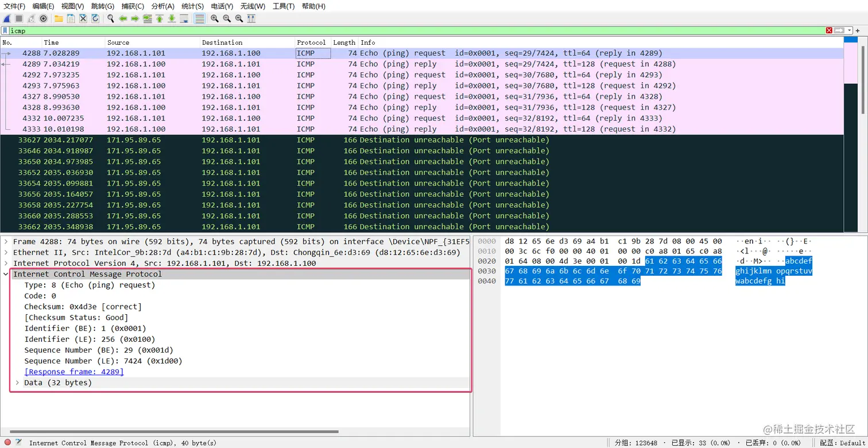The width and height of the screenshot is (868, 448).
Task: Close the capture file icon
Action: coord(83,18)
